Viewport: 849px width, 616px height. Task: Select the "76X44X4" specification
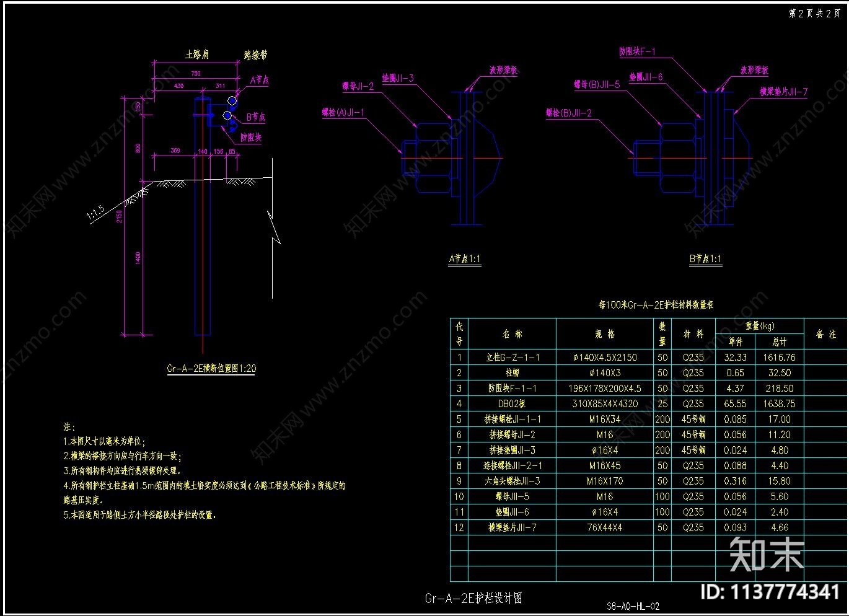tap(604, 528)
